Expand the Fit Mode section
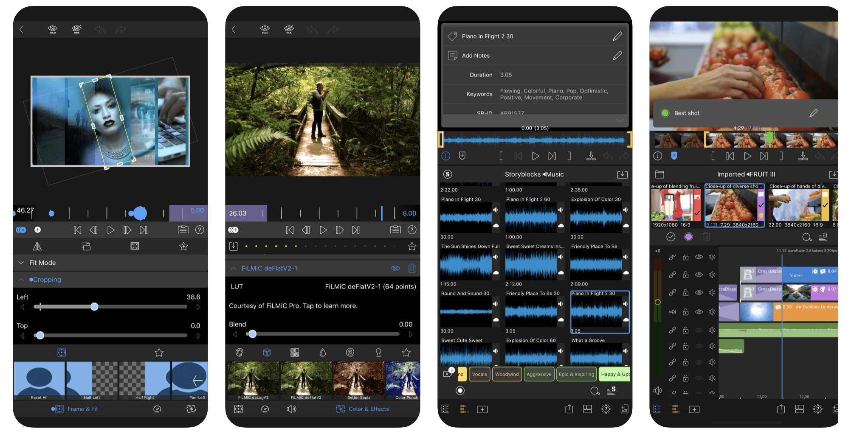The height and width of the screenshot is (448, 868). [21, 263]
